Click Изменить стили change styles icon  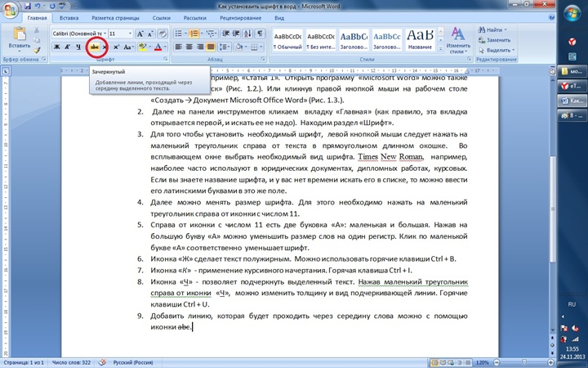click(458, 41)
